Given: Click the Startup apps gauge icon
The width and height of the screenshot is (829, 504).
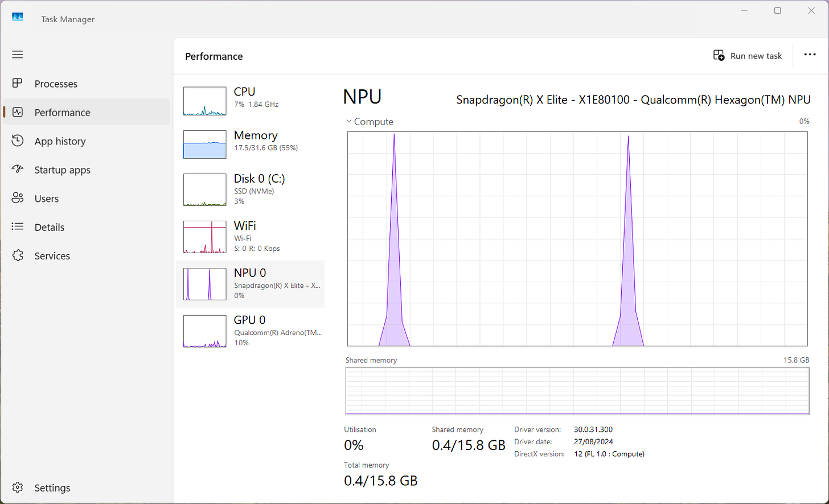Looking at the screenshot, I should [18, 170].
